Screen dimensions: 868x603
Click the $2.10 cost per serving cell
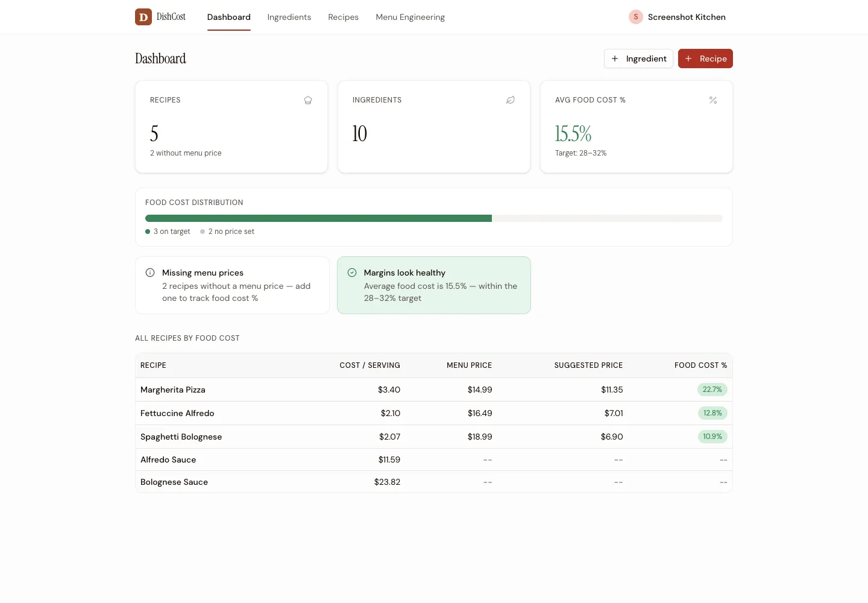pyautogui.click(x=390, y=413)
